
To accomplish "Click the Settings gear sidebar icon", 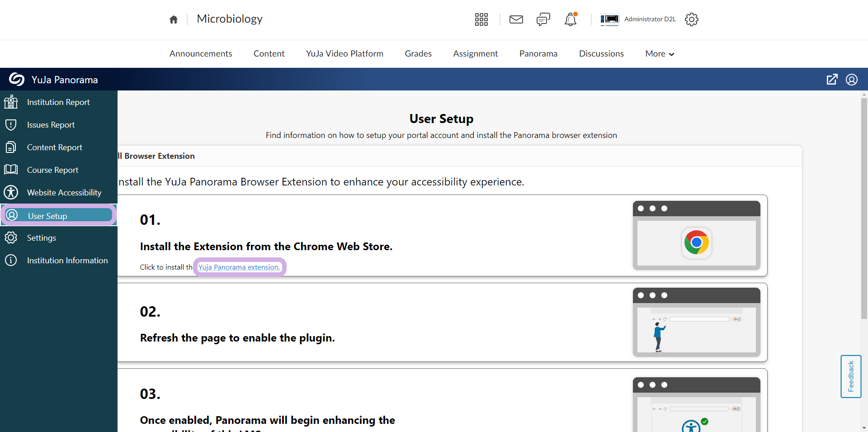I will tap(11, 237).
